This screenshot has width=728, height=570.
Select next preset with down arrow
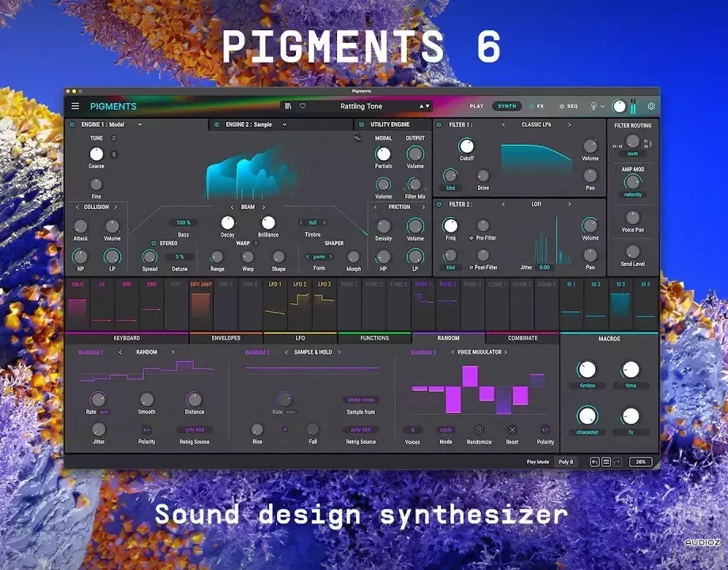pos(427,106)
